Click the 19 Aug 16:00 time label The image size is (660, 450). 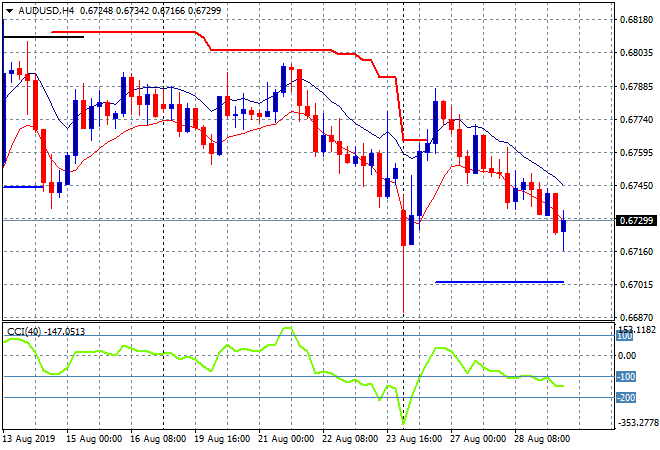222,439
